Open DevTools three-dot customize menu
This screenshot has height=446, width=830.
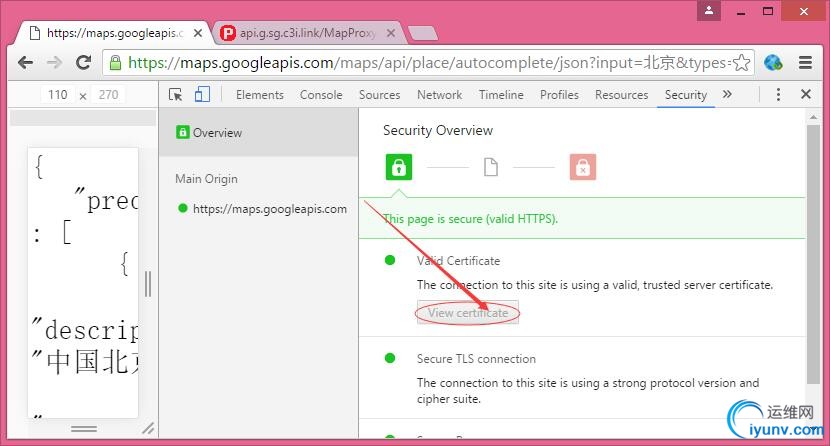778,94
